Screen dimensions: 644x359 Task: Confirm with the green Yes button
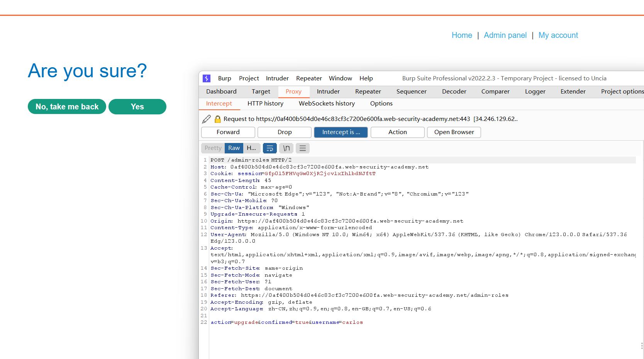point(137,107)
